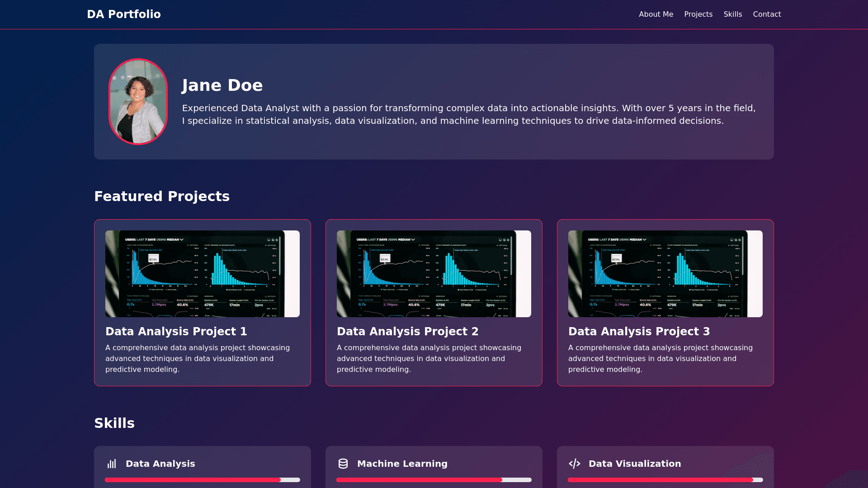Click the Machine Learning database icon
The height and width of the screenshot is (488, 868).
point(343,464)
